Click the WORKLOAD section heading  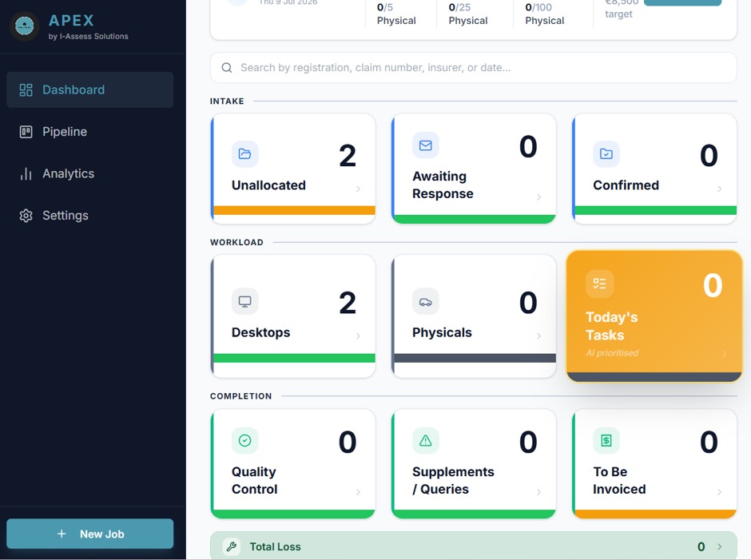(x=236, y=242)
